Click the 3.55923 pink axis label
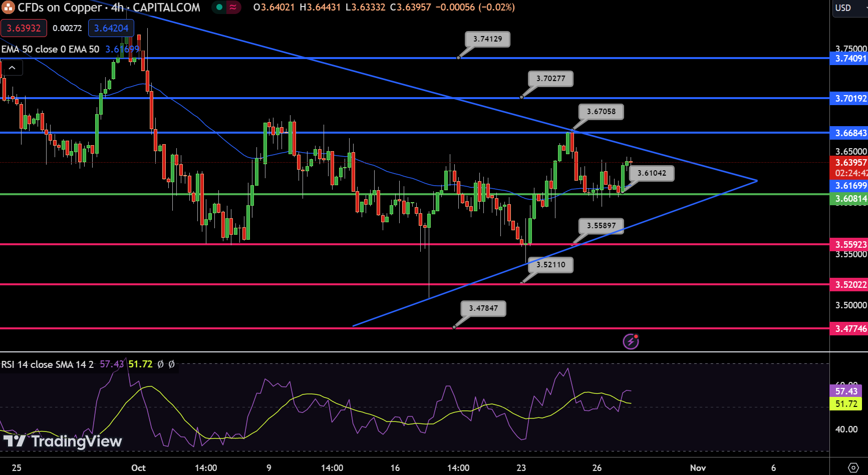868x475 pixels. pyautogui.click(x=849, y=245)
